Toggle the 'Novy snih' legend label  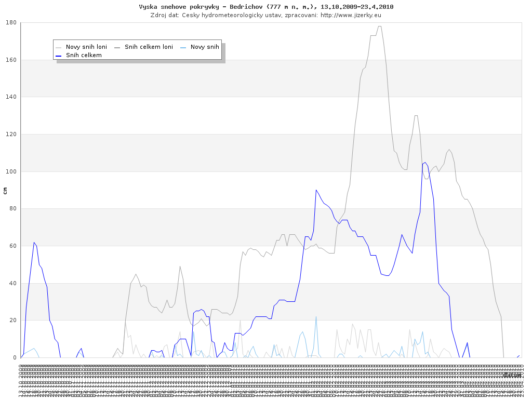pos(205,47)
